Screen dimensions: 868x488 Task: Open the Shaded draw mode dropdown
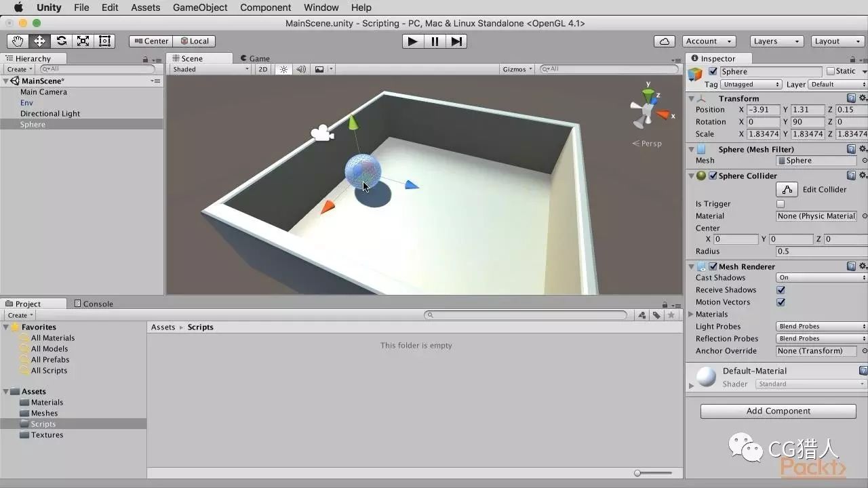pyautogui.click(x=211, y=69)
